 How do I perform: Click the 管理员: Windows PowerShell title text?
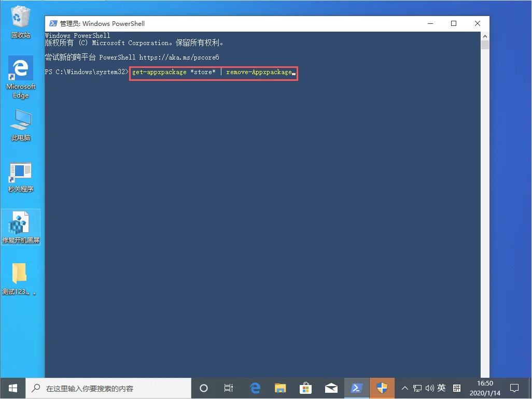(102, 23)
